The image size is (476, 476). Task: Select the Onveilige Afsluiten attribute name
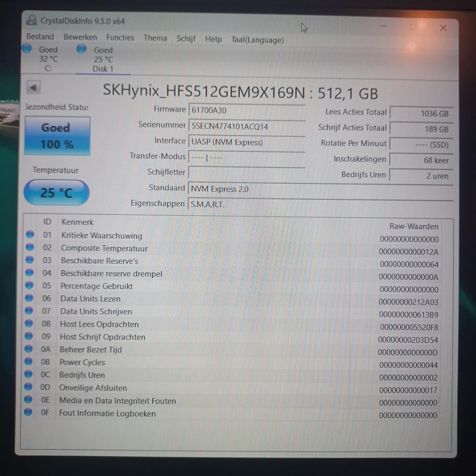click(93, 388)
